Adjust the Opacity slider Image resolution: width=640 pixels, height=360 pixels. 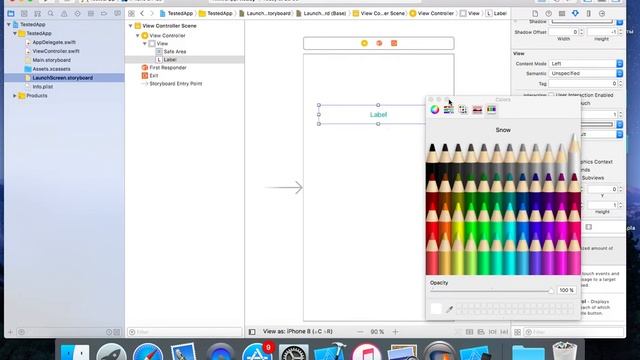(491, 291)
